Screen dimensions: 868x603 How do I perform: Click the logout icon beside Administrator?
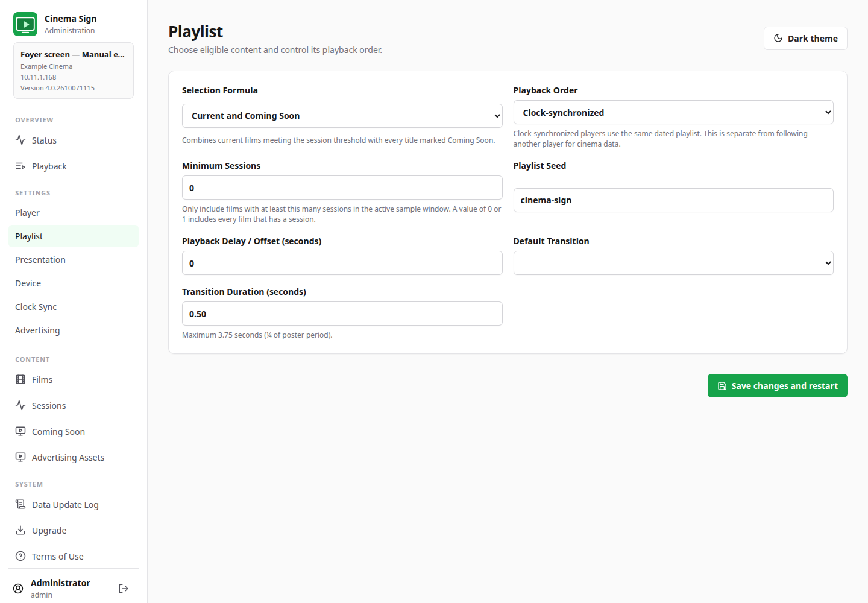[x=124, y=589]
